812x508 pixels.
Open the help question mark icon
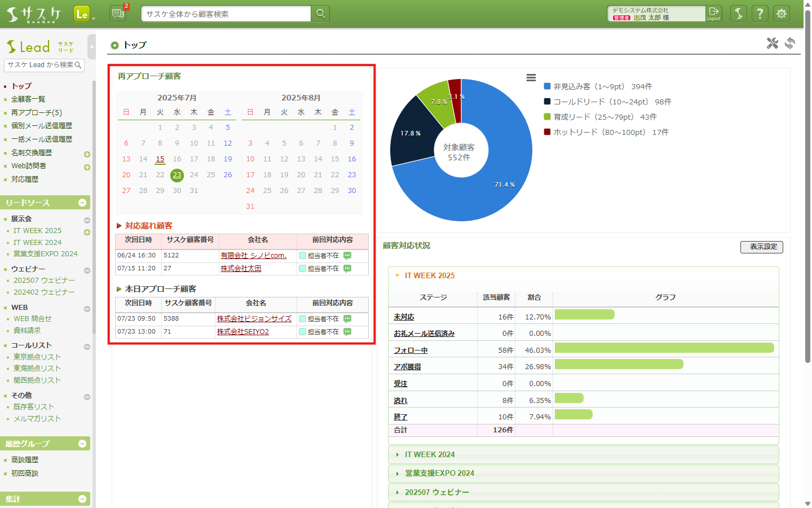click(760, 14)
